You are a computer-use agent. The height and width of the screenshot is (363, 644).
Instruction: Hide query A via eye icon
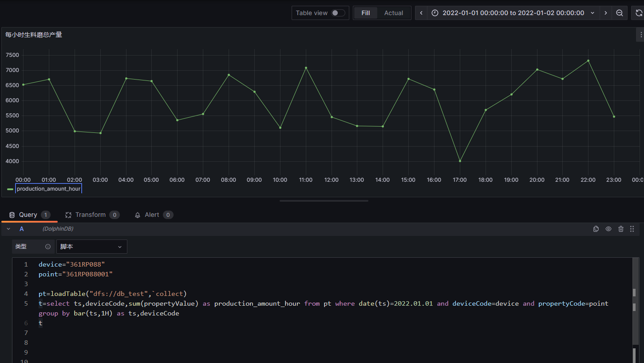[x=608, y=229]
